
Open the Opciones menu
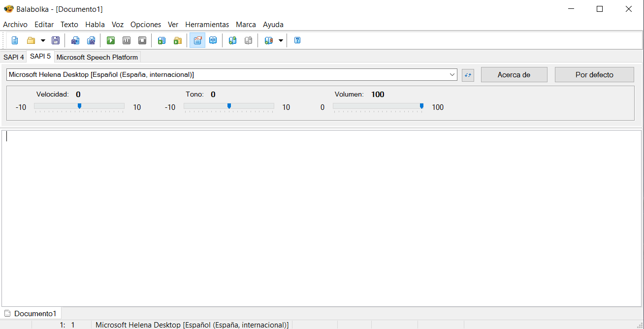(x=146, y=25)
